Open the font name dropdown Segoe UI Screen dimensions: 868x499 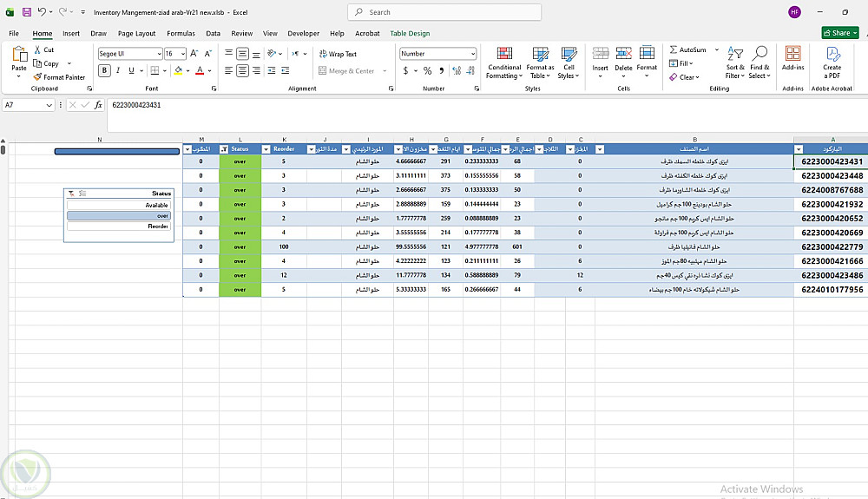[x=160, y=54]
